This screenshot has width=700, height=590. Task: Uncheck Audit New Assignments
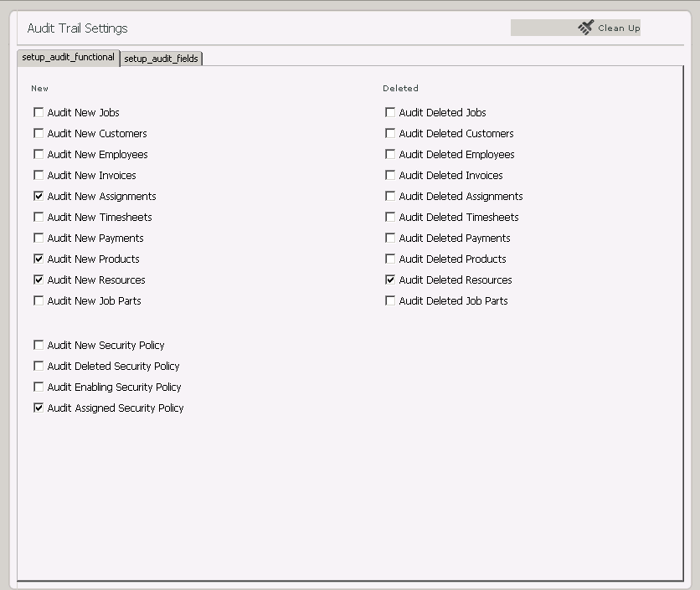pyautogui.click(x=39, y=196)
